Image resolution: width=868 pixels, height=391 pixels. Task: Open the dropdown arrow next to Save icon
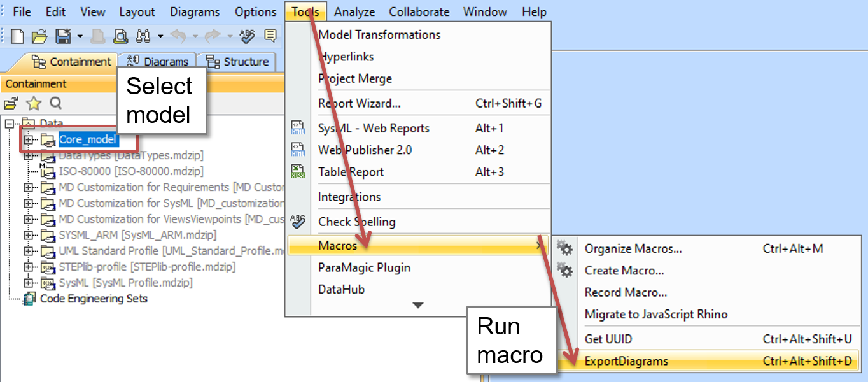(x=80, y=36)
